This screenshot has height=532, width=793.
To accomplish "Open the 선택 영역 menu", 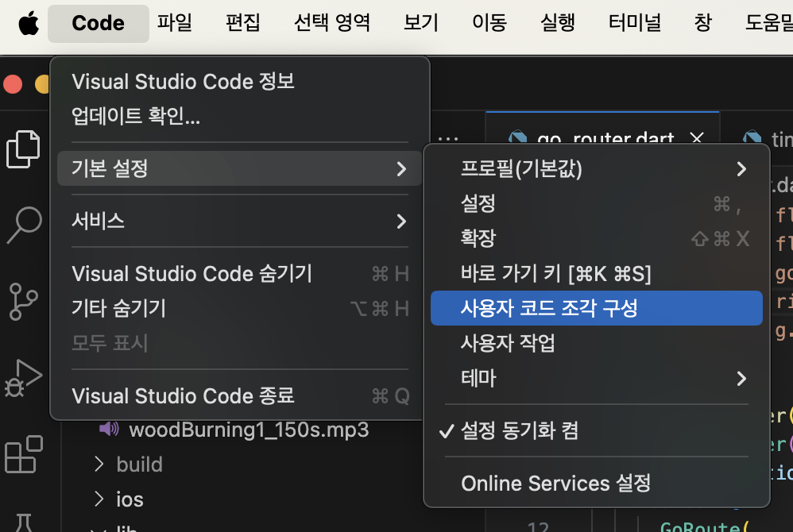I will [x=332, y=23].
